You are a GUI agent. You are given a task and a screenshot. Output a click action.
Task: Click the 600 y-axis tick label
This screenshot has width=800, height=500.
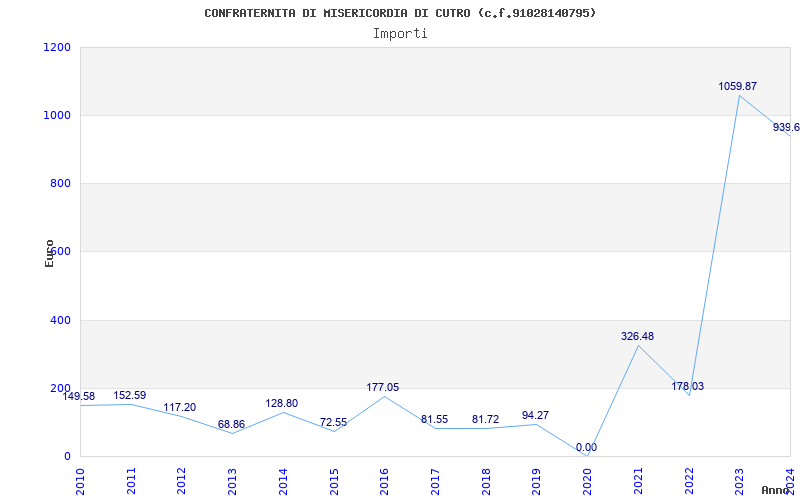click(60, 252)
